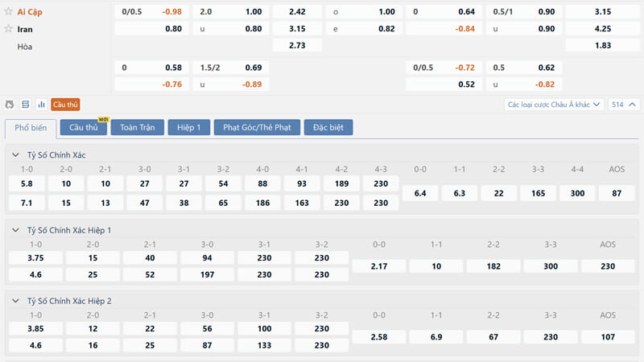Open the statistics bar chart icon
644x362 pixels.
42,105
